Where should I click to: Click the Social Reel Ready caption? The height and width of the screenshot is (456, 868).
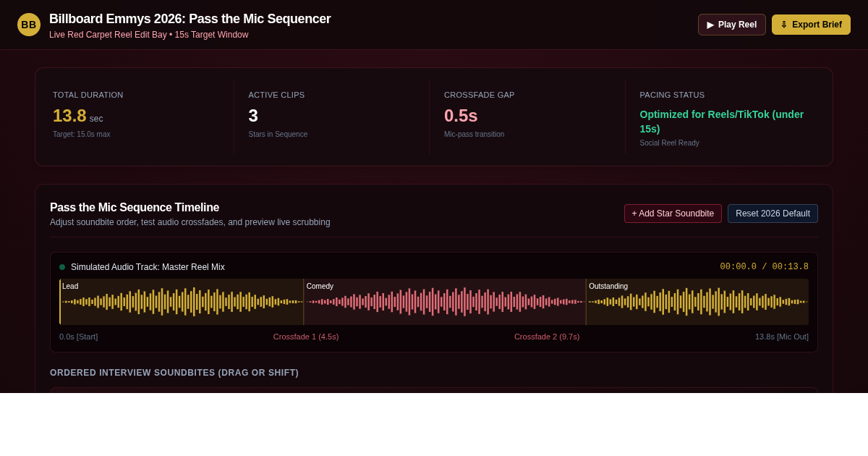(x=670, y=143)
